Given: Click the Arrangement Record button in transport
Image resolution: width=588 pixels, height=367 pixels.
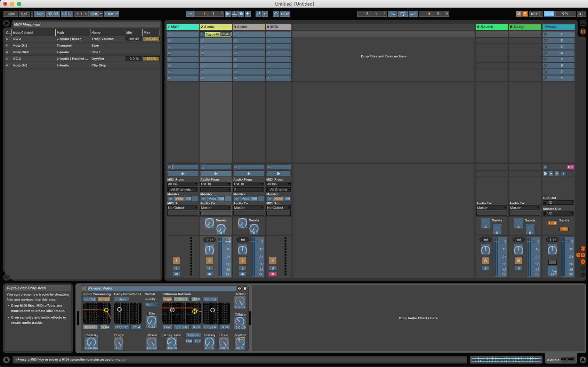Looking at the screenshot, I should (x=241, y=14).
